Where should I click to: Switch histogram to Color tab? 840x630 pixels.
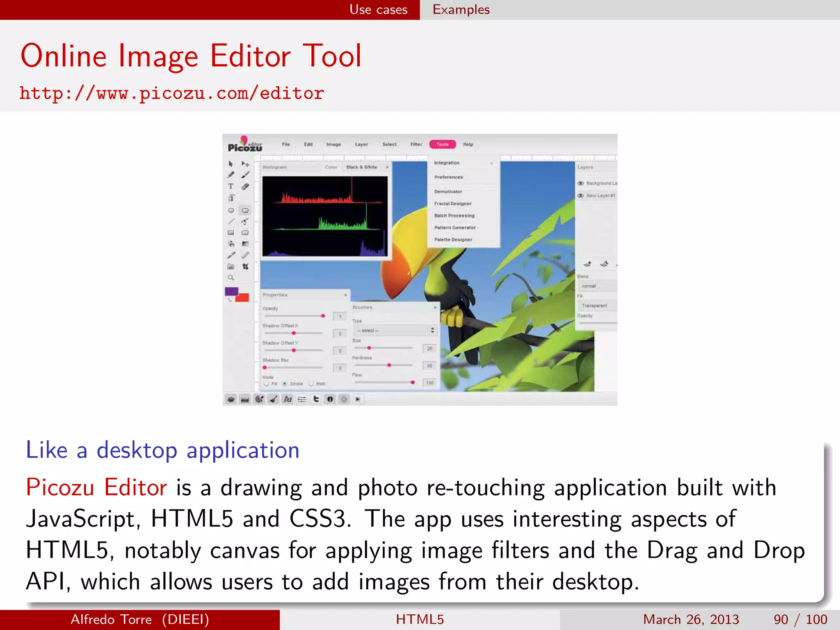[x=331, y=167]
